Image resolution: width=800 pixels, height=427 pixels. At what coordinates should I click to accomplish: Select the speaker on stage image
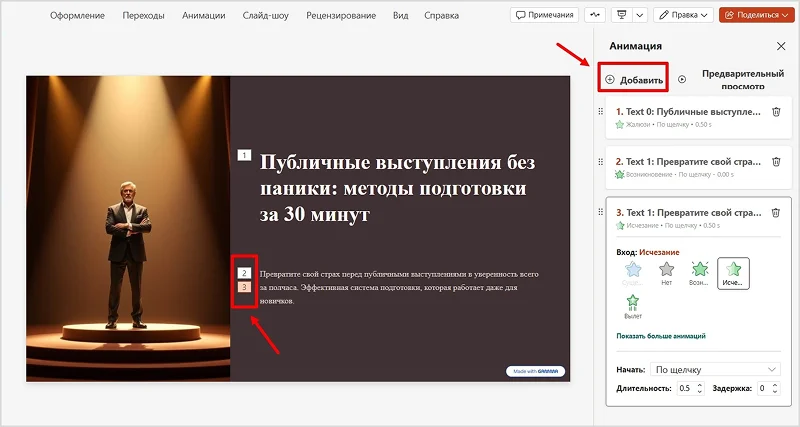tap(128, 229)
